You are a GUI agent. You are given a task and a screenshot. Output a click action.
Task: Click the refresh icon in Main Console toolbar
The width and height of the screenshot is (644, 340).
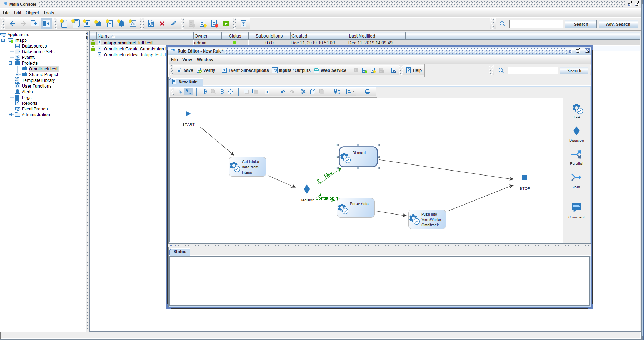coord(151,24)
